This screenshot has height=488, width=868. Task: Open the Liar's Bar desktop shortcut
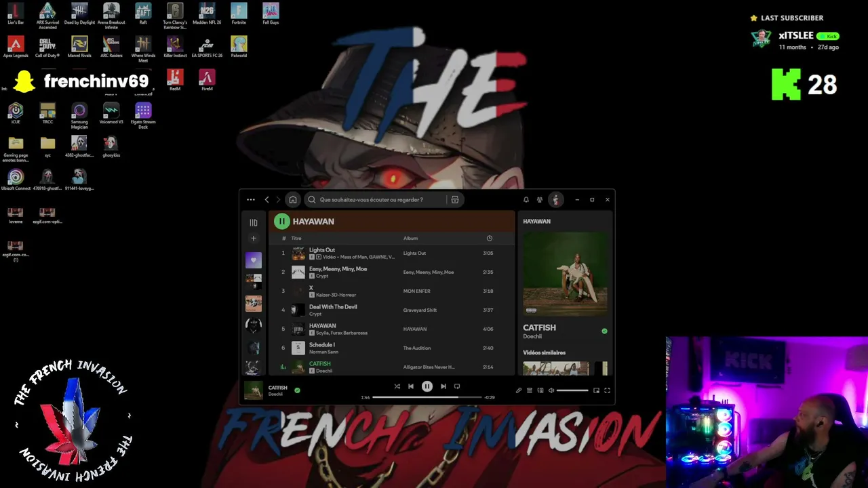[16, 14]
